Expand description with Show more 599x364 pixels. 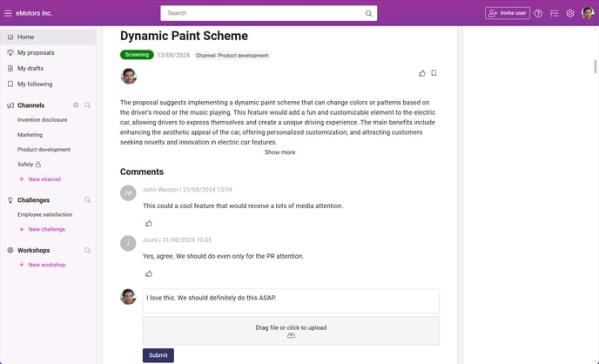pos(279,152)
